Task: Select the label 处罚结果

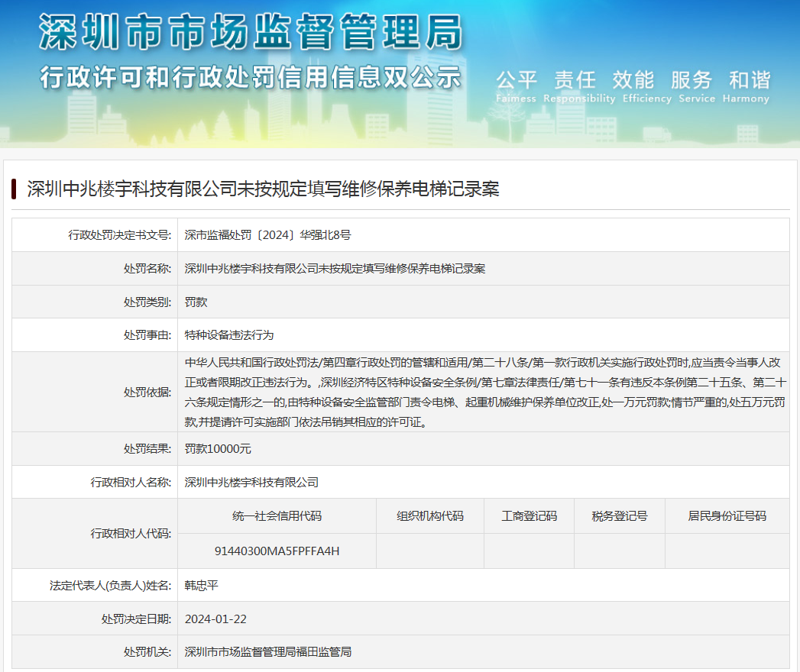Action: click(x=147, y=449)
